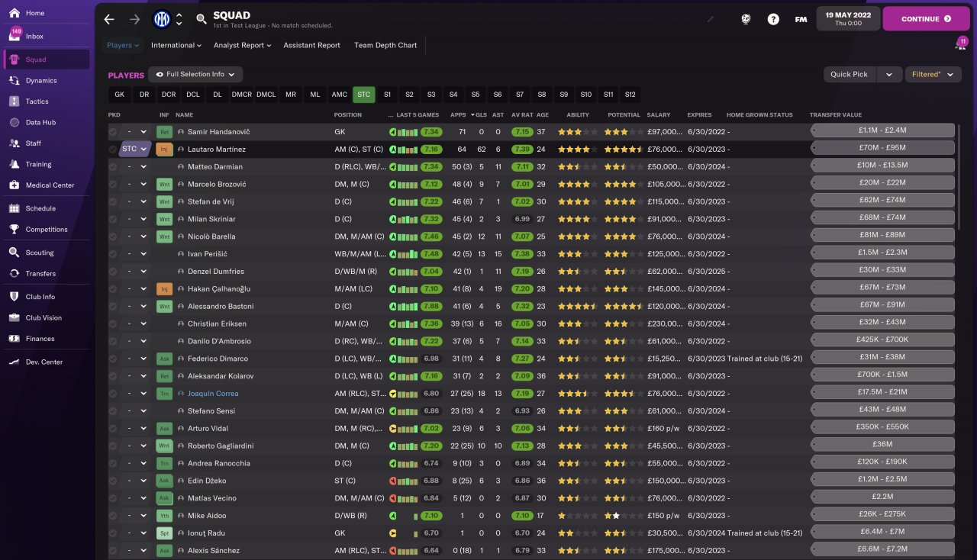Select the DMCR position slot
The image size is (977, 560).
click(x=242, y=95)
